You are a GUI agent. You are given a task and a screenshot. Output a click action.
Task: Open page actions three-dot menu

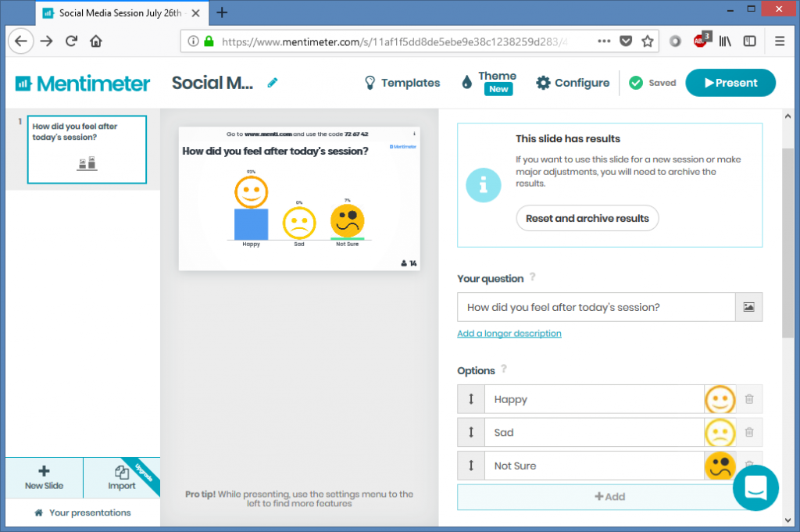click(604, 41)
